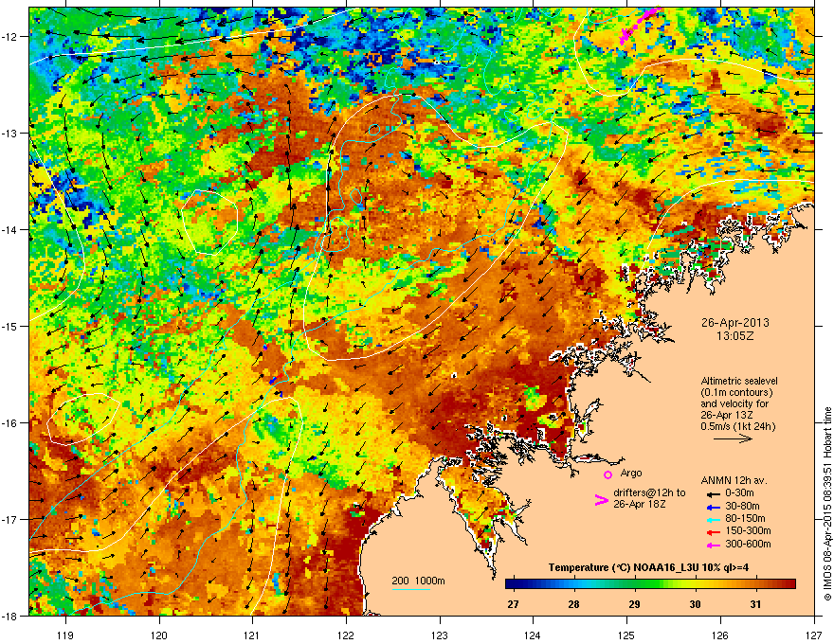Click the cyan 200 1000m isobath legend line
834x644 pixels.
click(x=411, y=589)
